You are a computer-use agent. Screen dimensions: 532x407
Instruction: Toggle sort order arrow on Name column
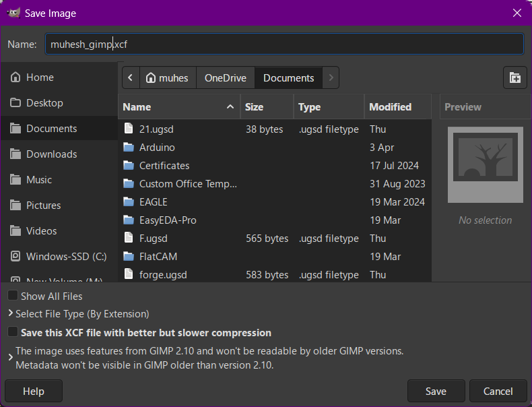pyautogui.click(x=230, y=107)
